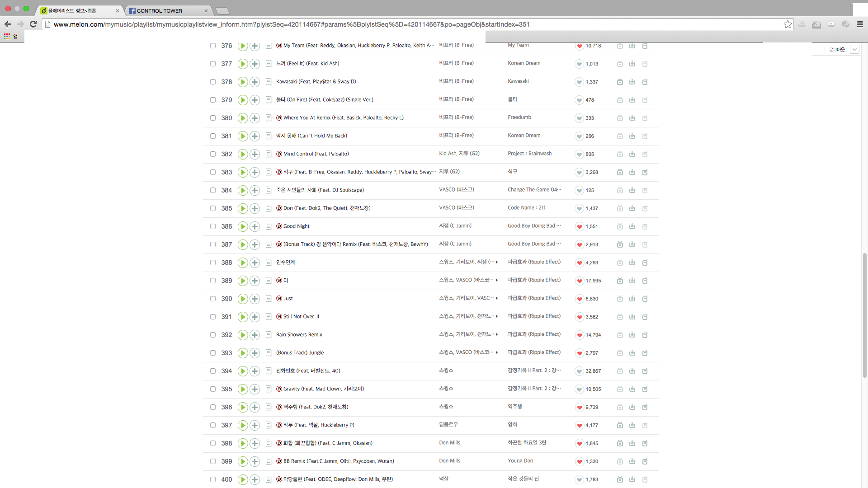Buy ringtone for song 388 인수인계
This screenshot has width=868, height=488.
645,263
